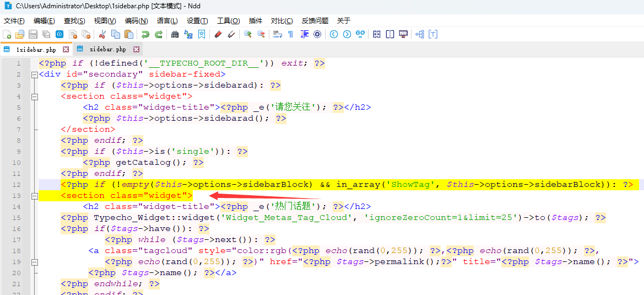Click the Close all files toolbar icon
Image resolution: width=644 pixels, height=295 pixels.
(86, 34)
